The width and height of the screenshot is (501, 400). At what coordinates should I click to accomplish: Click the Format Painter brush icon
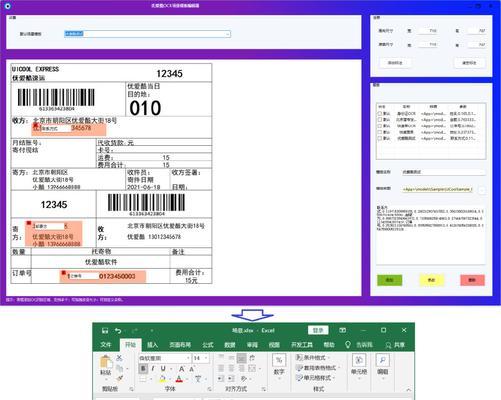[x=119, y=378]
